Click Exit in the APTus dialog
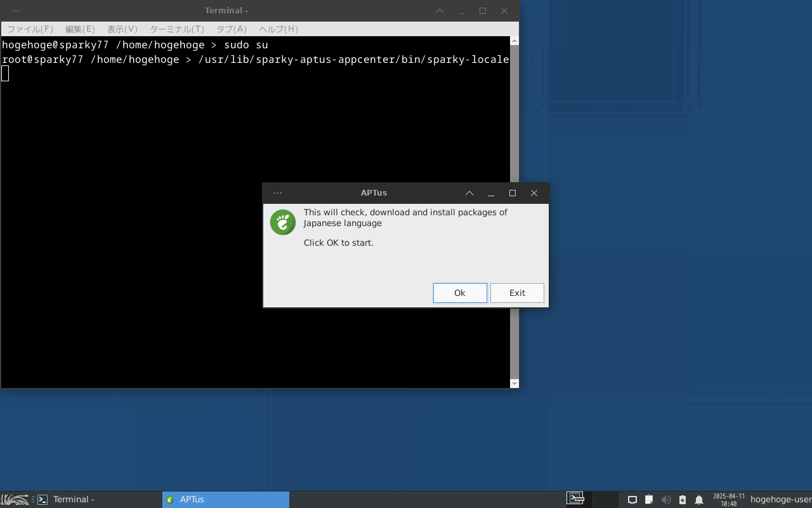Viewport: 812px width, 508px height. click(x=517, y=293)
